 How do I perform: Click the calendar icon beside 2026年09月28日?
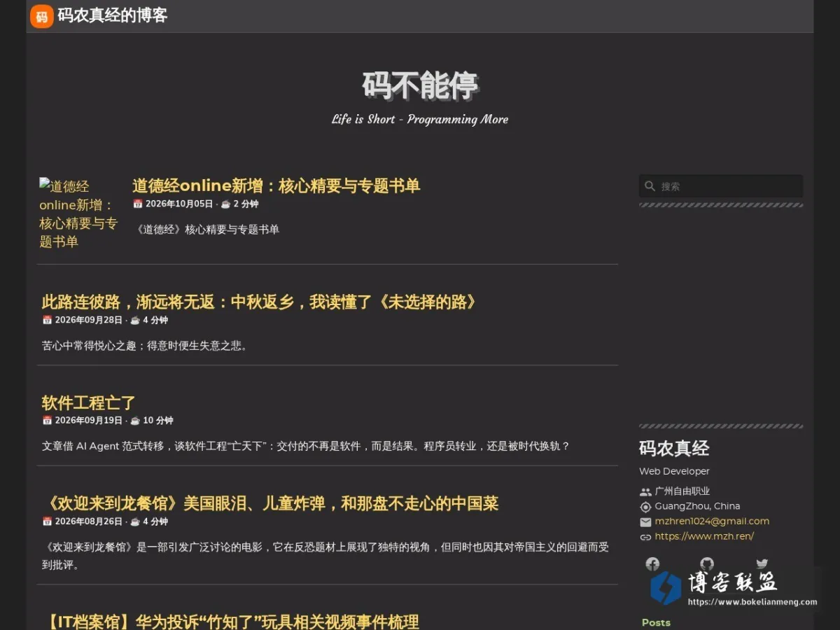[47, 320]
